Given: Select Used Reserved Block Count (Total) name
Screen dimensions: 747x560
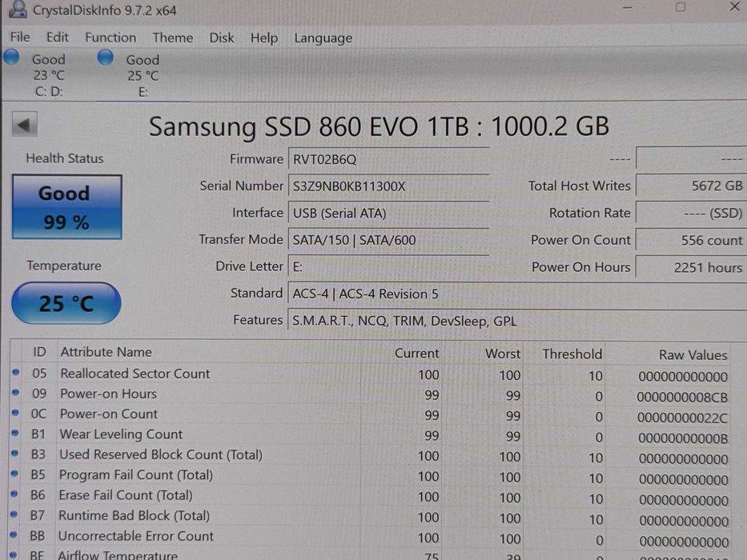Looking at the screenshot, I should 161,454.
